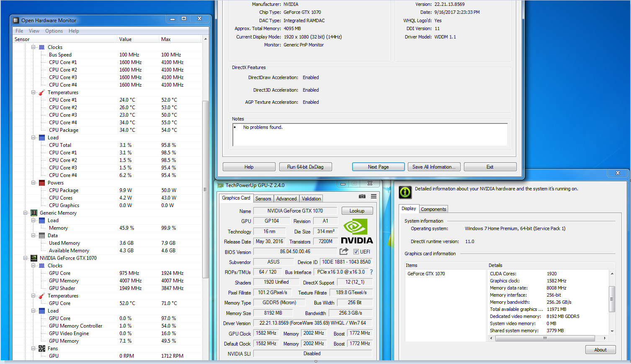Click the Notes text box in the DirectX dialog
631x364 pixels.
370,135
